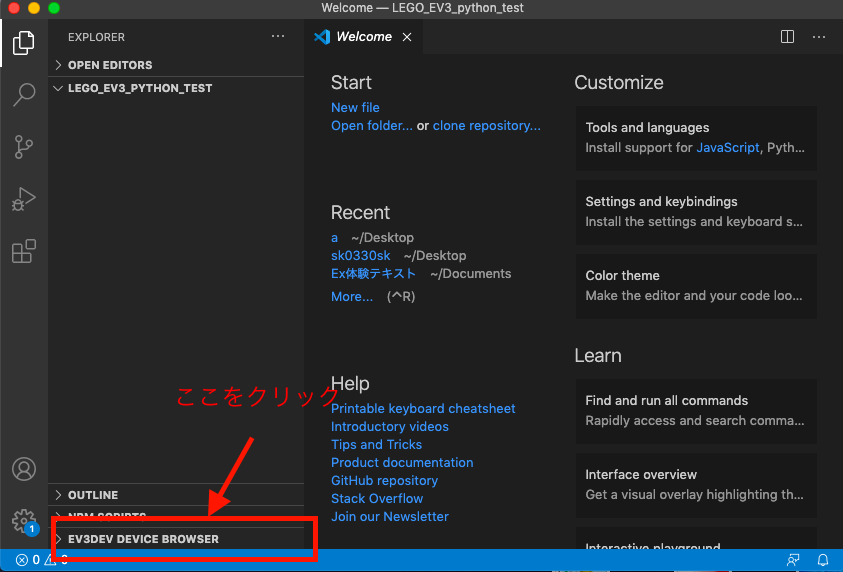Screen dimensions: 843x572
Task: Open the Run and Debug view
Action: 24,199
